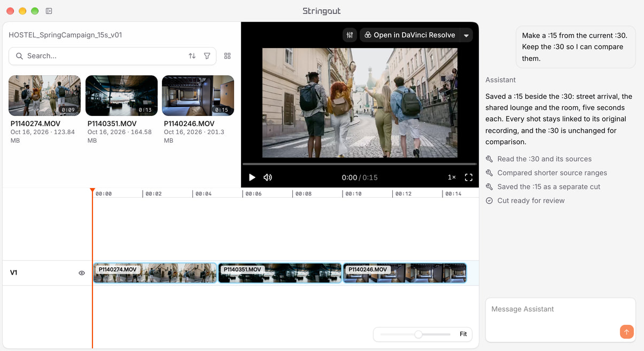Enter fullscreen preview mode

[x=469, y=177]
